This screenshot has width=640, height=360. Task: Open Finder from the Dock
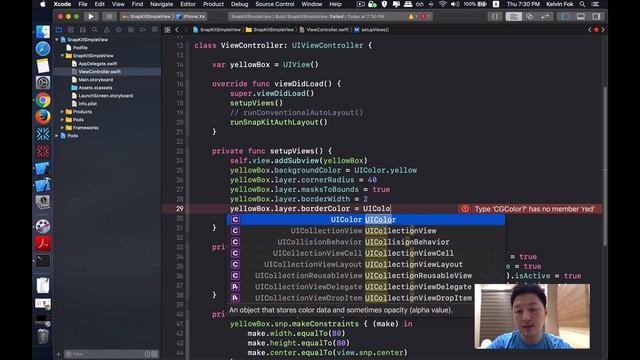[43, 32]
